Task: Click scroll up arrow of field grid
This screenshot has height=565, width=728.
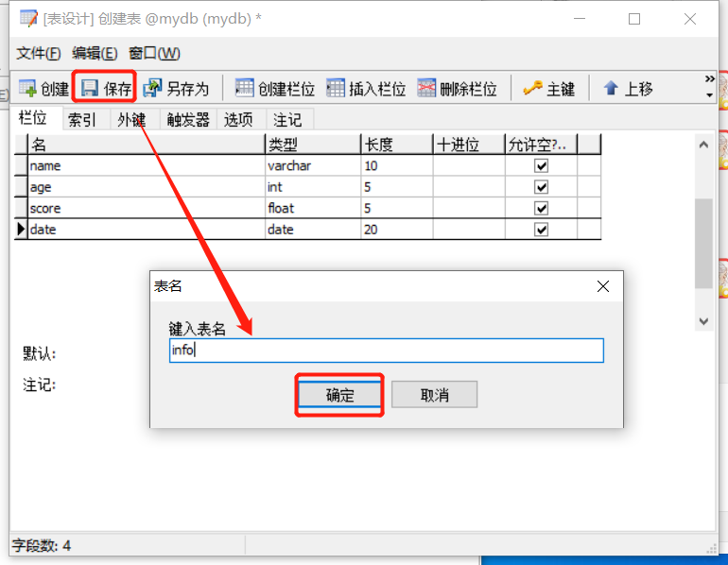Action: click(x=703, y=145)
